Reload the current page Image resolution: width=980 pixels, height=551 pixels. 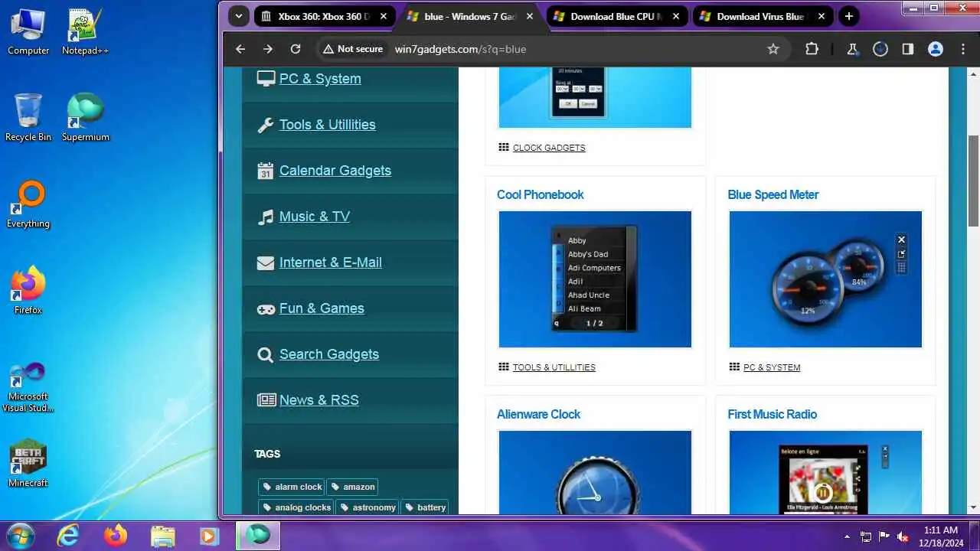[x=296, y=49]
